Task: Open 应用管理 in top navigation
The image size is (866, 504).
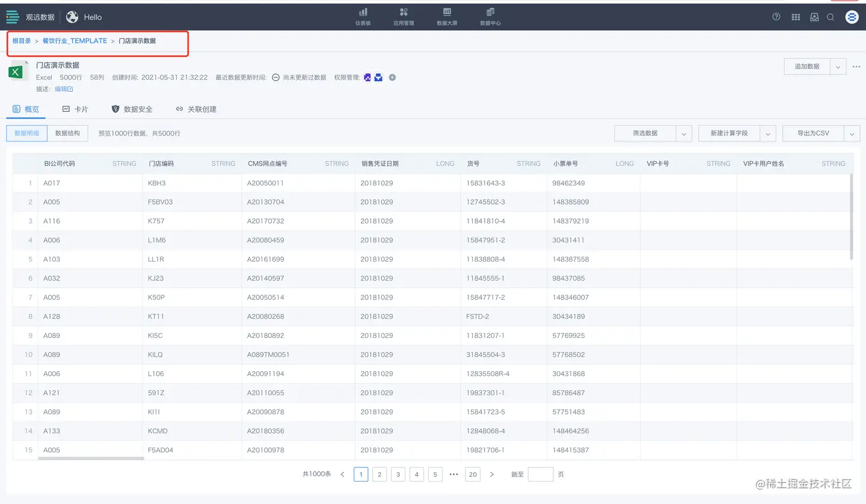Action: [x=404, y=17]
